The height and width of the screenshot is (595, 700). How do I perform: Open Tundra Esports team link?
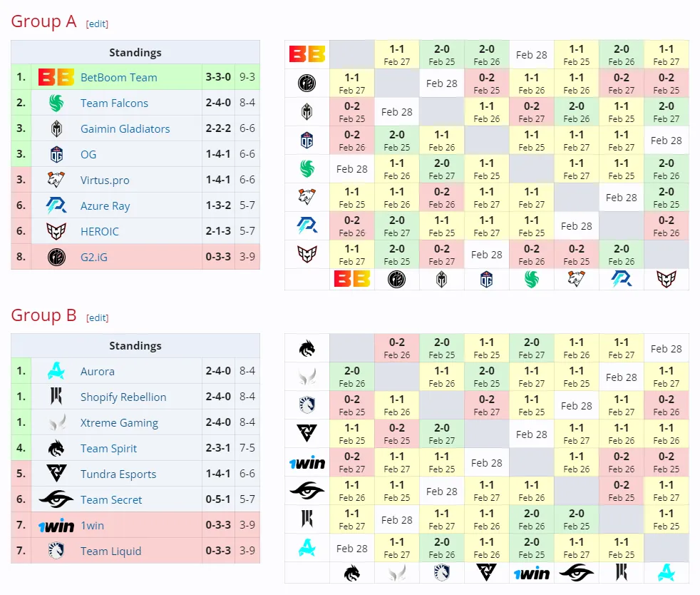tap(118, 474)
